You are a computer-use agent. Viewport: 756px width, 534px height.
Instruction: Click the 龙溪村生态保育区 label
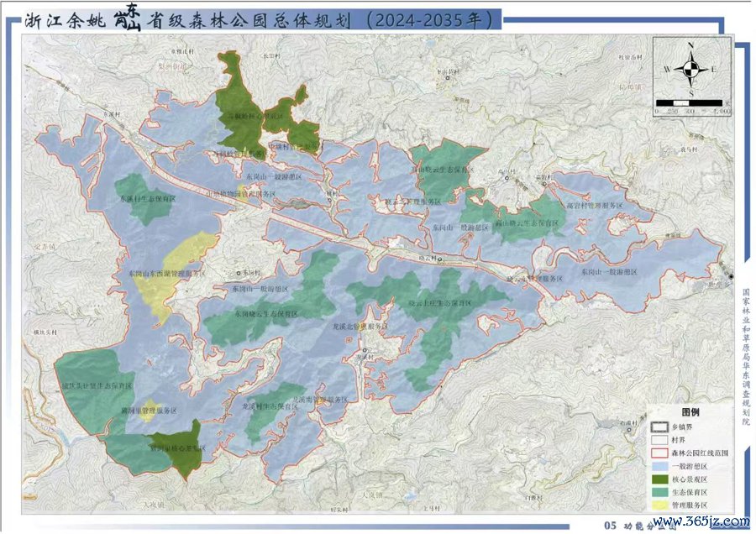pos(270,406)
